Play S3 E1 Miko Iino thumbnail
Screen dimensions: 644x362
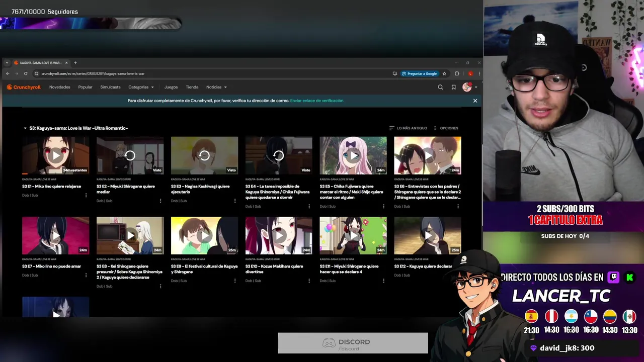(x=56, y=155)
